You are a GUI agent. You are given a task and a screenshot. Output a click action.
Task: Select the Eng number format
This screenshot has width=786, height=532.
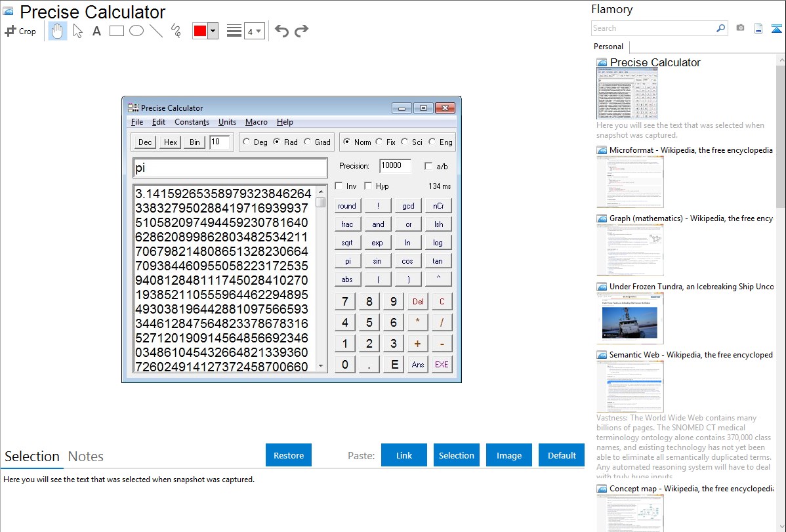click(x=441, y=142)
